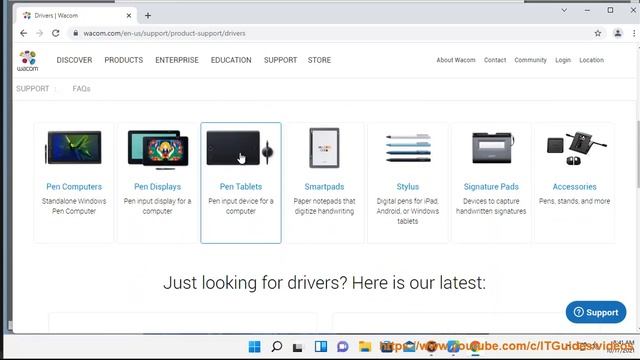This screenshot has width=640, height=360.
Task: Open a new browser tab
Action: coord(148,16)
